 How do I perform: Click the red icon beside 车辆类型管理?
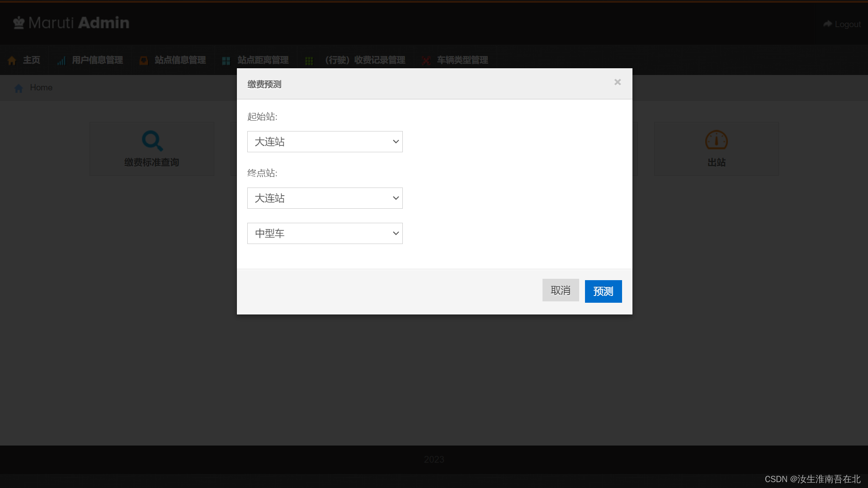point(426,61)
